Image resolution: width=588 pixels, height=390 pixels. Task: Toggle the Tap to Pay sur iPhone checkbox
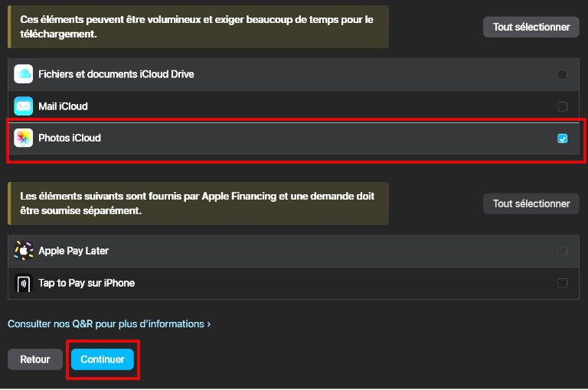click(563, 283)
